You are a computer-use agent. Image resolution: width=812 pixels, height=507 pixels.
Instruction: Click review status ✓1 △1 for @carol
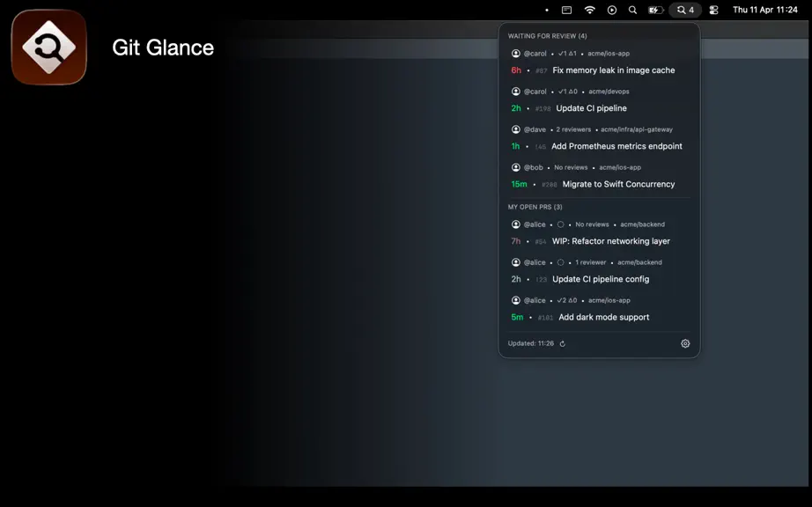point(567,54)
